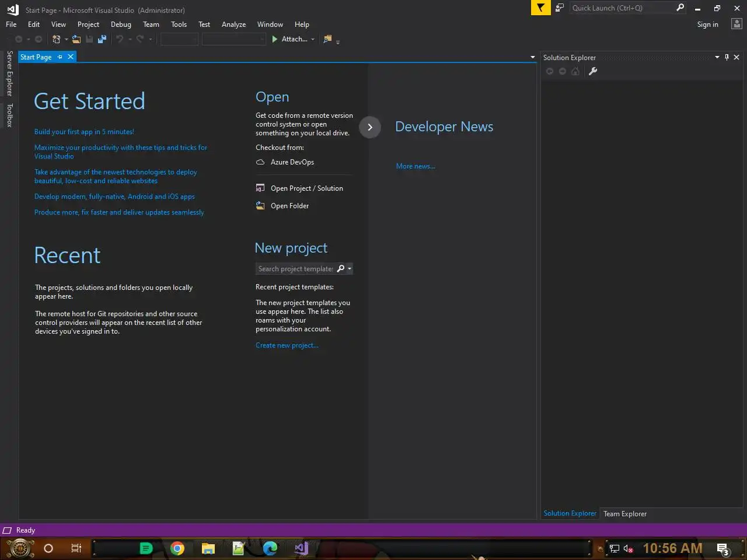Open the notifications flag icon
The width and height of the screenshot is (747, 560).
541,8
